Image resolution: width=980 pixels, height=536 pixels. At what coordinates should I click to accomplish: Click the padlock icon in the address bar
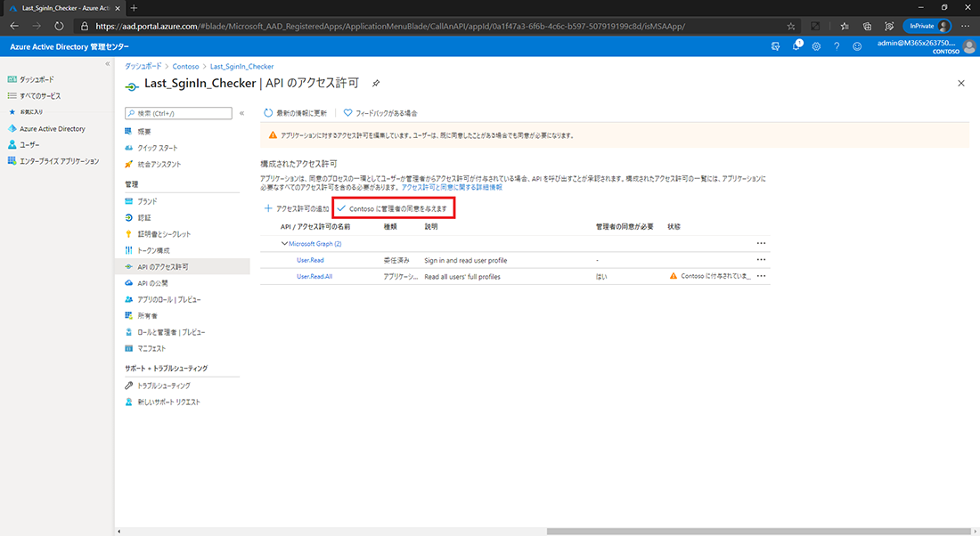85,26
